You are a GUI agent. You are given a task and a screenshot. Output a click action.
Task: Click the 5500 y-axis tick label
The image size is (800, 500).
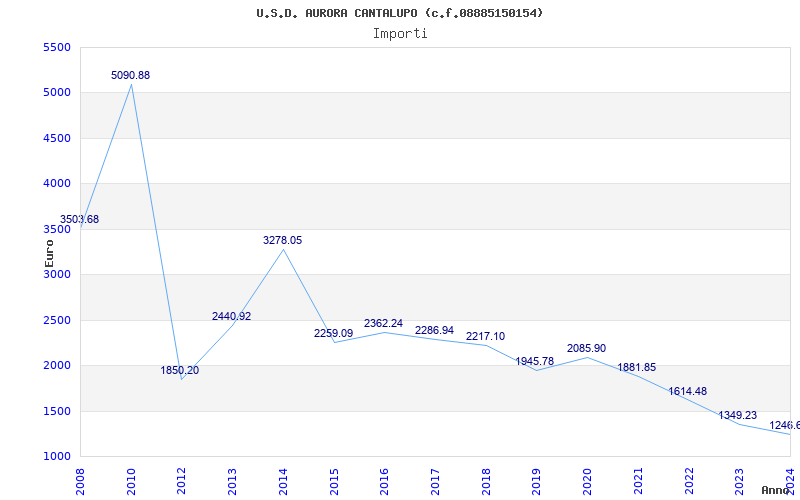(x=57, y=47)
